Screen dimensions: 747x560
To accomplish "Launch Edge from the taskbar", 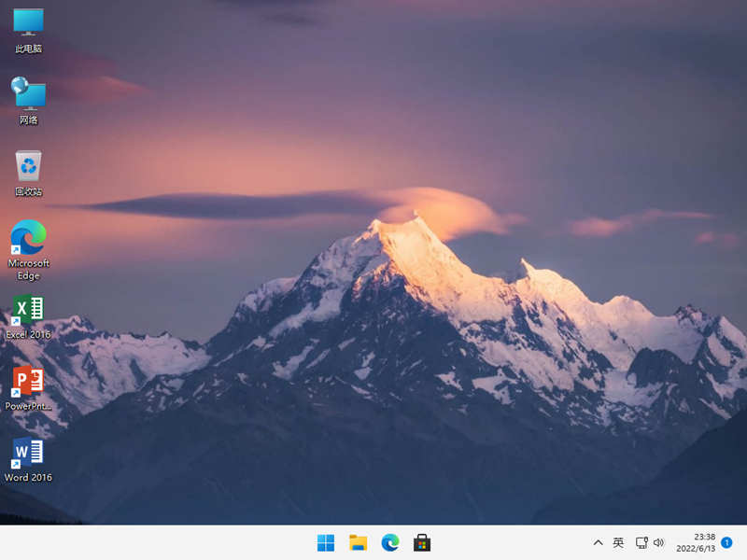I will pos(389,542).
